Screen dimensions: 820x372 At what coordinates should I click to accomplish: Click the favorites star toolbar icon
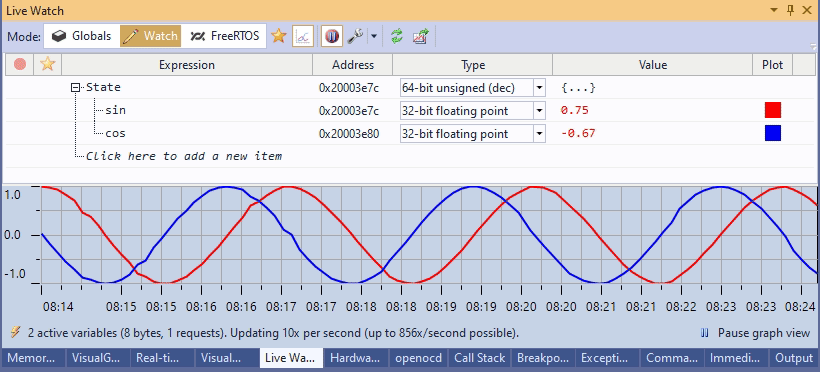(x=279, y=36)
